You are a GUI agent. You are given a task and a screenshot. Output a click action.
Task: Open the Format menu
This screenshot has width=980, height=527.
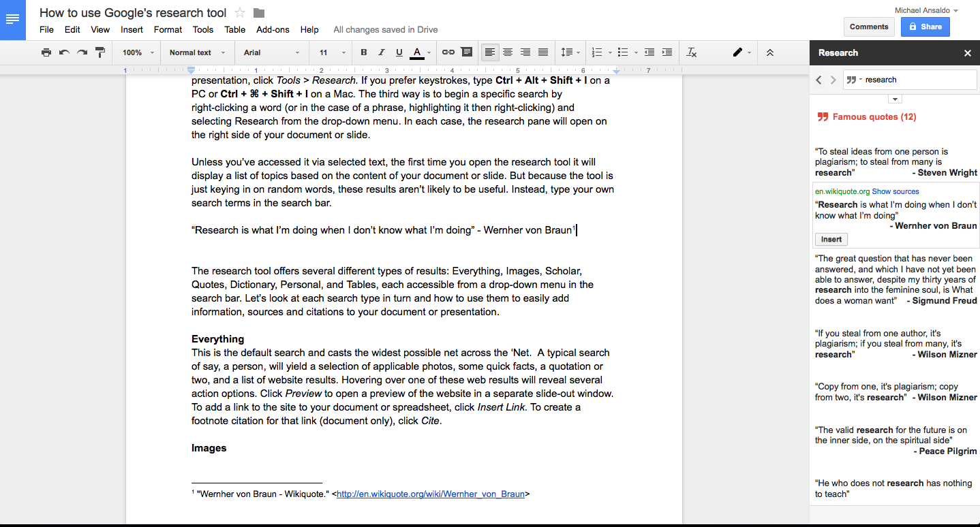pos(168,29)
